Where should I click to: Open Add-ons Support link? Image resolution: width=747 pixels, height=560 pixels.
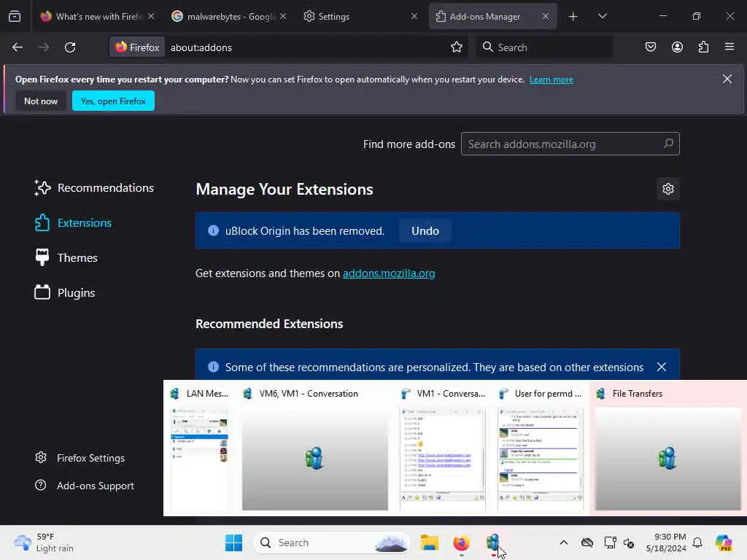coord(85,486)
